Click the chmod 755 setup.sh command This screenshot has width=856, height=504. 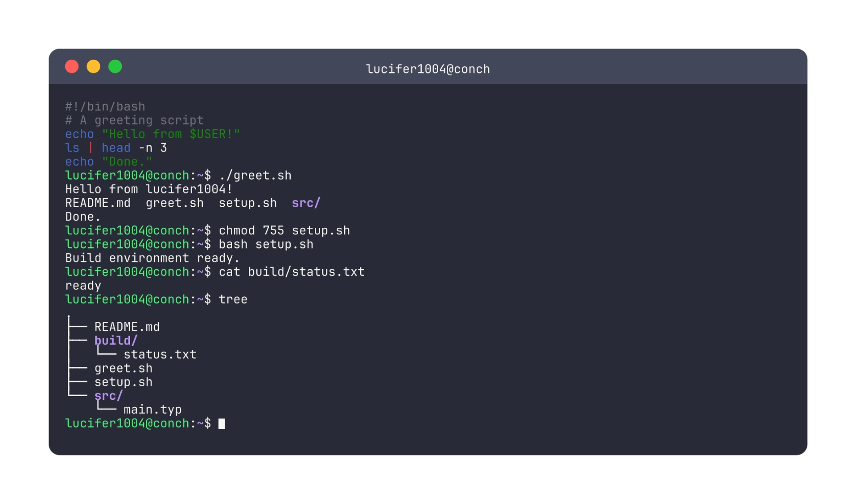click(284, 231)
